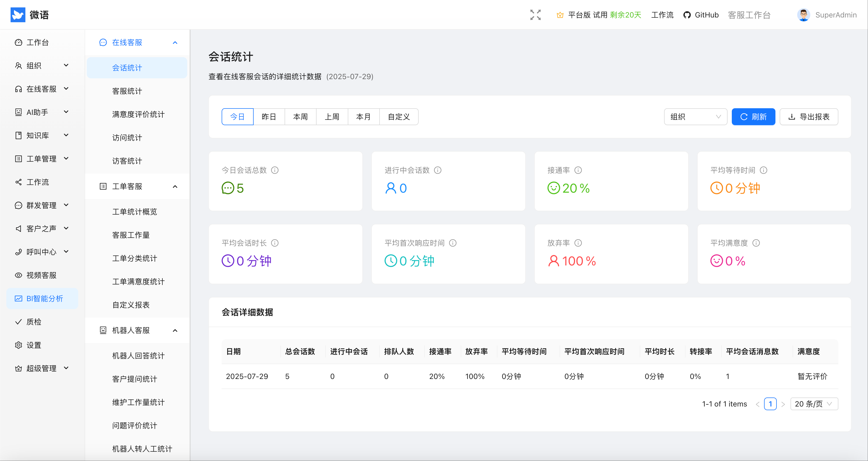Viewport: 868px width, 461px height.
Task: Click the info icon next to 放弃率
Action: pos(578,243)
